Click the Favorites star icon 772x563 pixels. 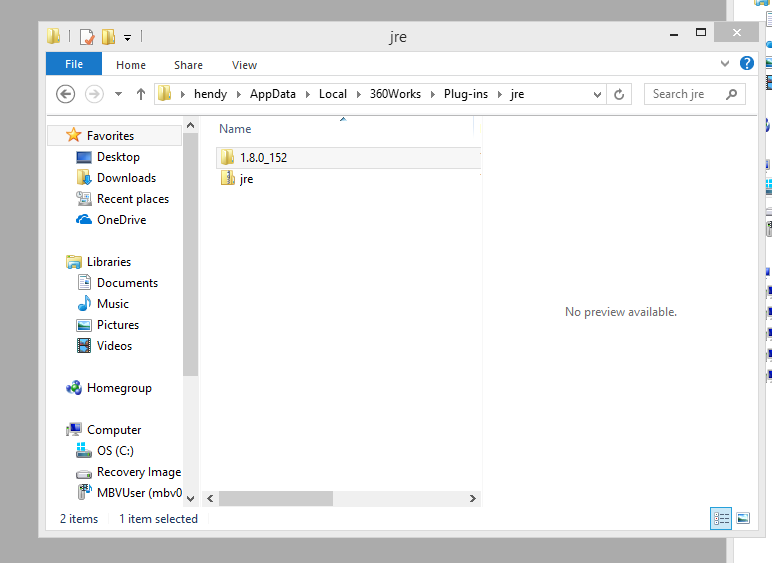click(x=73, y=135)
